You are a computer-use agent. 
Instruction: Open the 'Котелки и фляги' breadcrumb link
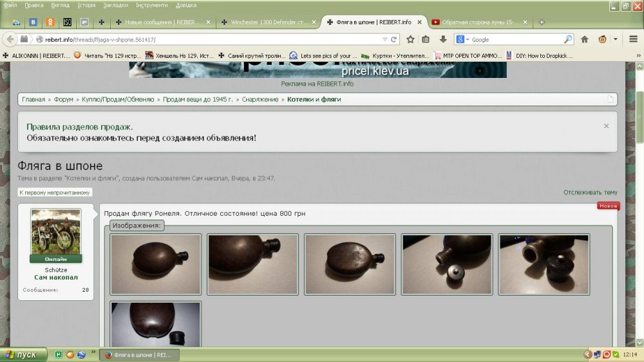pyautogui.click(x=314, y=100)
